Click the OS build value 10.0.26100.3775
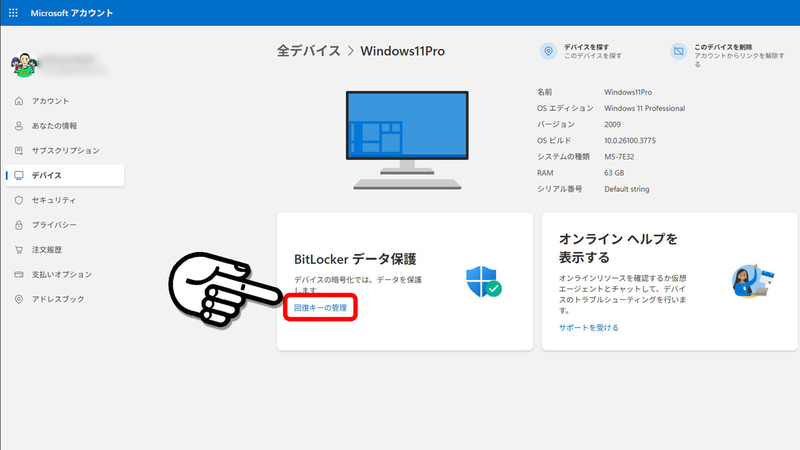The height and width of the screenshot is (450, 800). [x=630, y=140]
